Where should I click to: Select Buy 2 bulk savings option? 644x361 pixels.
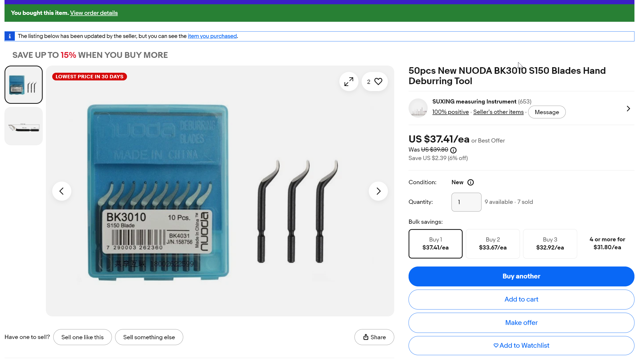tap(493, 244)
